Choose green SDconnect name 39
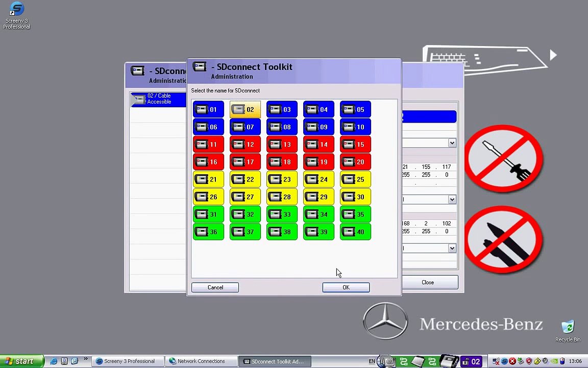Image resolution: width=588 pixels, height=368 pixels. point(318,232)
